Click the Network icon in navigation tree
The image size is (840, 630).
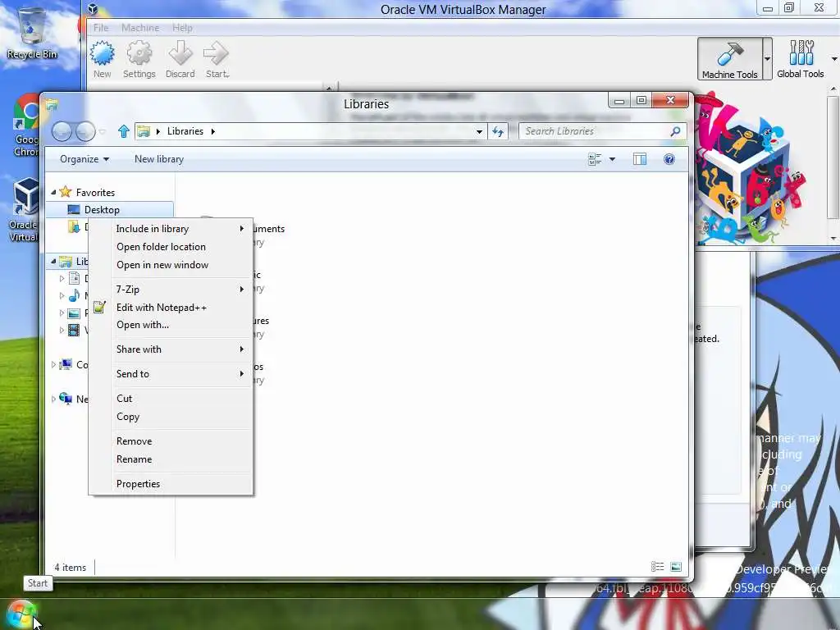66,399
